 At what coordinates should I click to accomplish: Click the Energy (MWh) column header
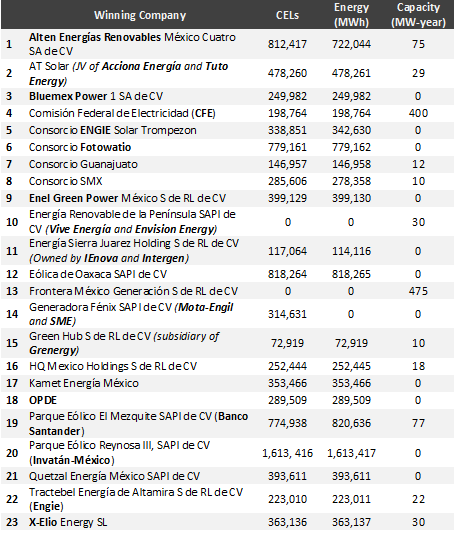(351, 15)
